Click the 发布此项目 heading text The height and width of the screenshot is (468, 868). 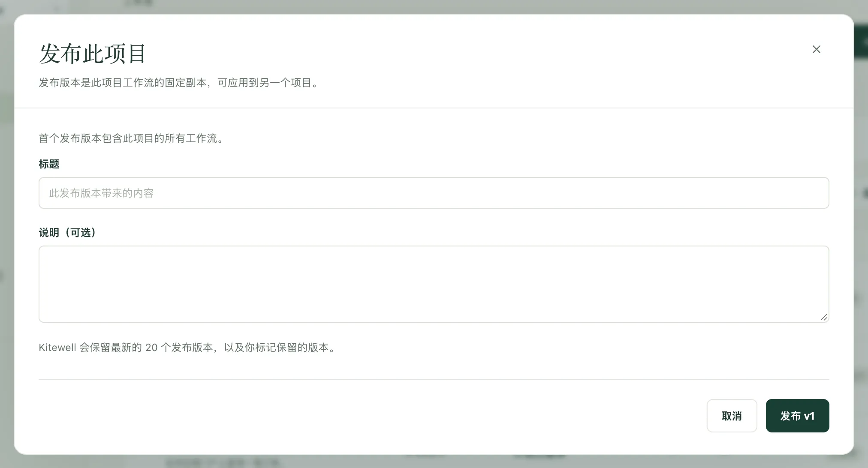pyautogui.click(x=93, y=54)
